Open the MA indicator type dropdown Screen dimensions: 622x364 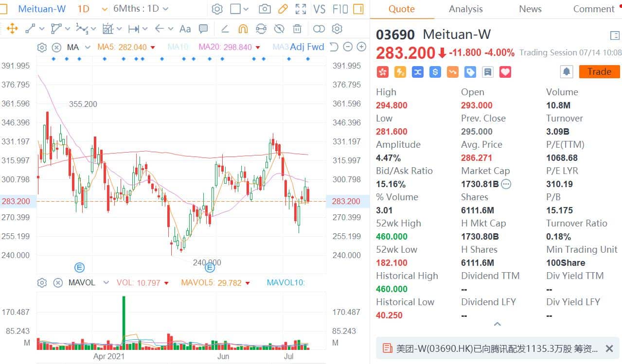88,47
